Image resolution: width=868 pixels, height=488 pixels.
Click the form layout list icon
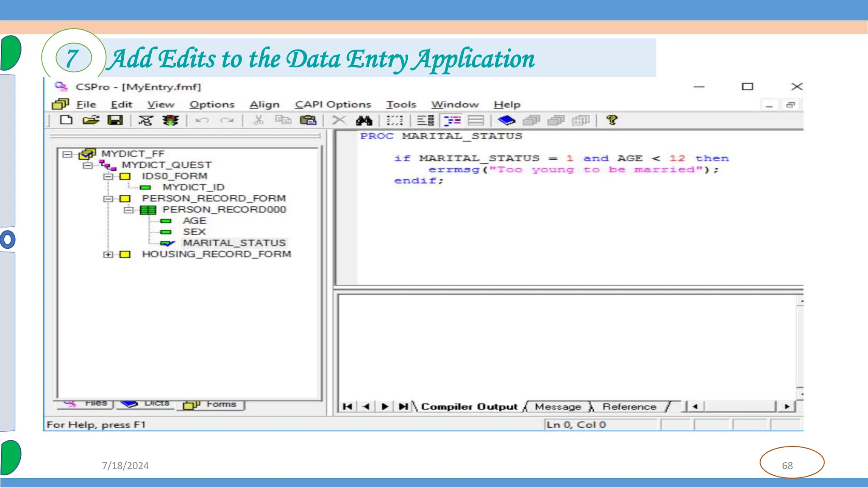pyautogui.click(x=425, y=120)
